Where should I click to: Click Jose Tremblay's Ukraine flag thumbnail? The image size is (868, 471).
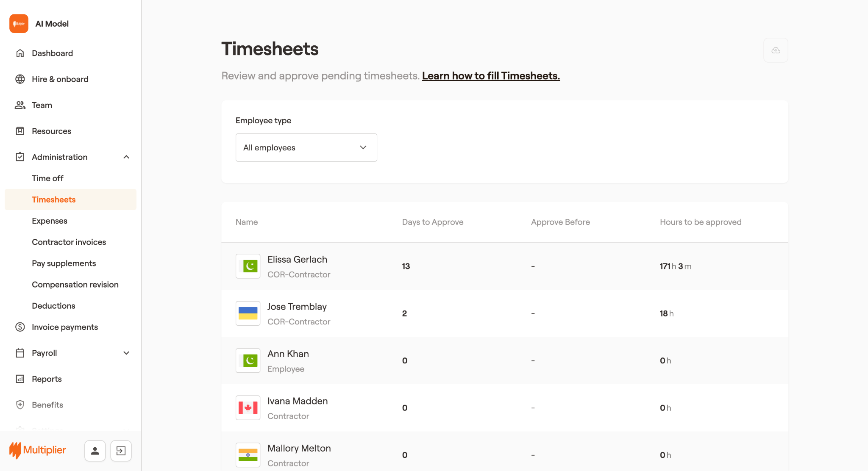pos(248,313)
